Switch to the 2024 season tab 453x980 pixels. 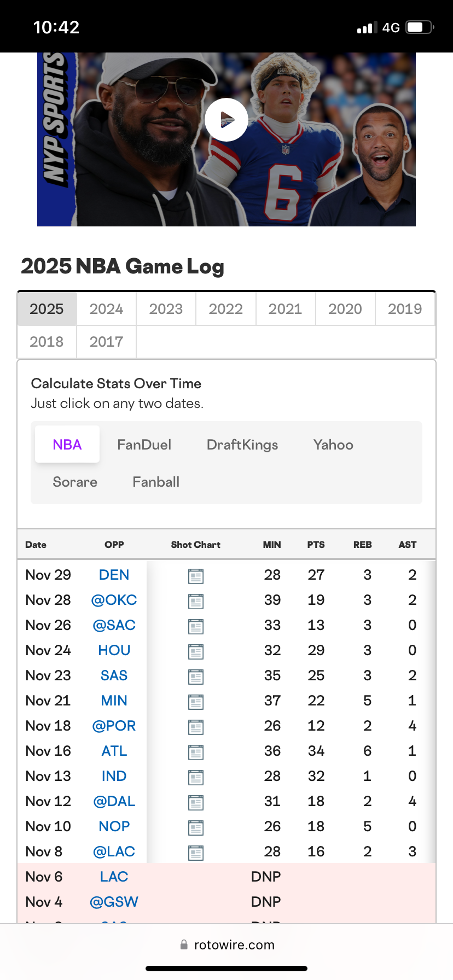coord(106,309)
